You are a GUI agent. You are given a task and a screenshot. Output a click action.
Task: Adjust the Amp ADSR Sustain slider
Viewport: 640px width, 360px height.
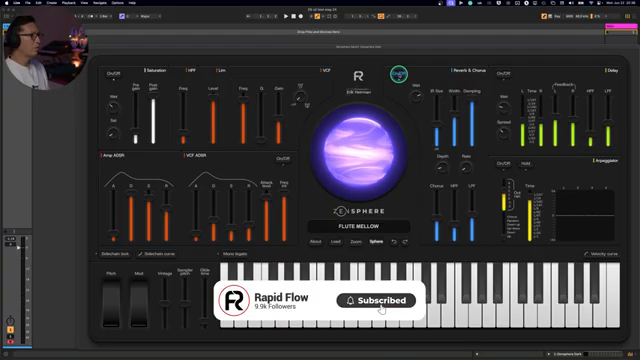pyautogui.click(x=149, y=216)
